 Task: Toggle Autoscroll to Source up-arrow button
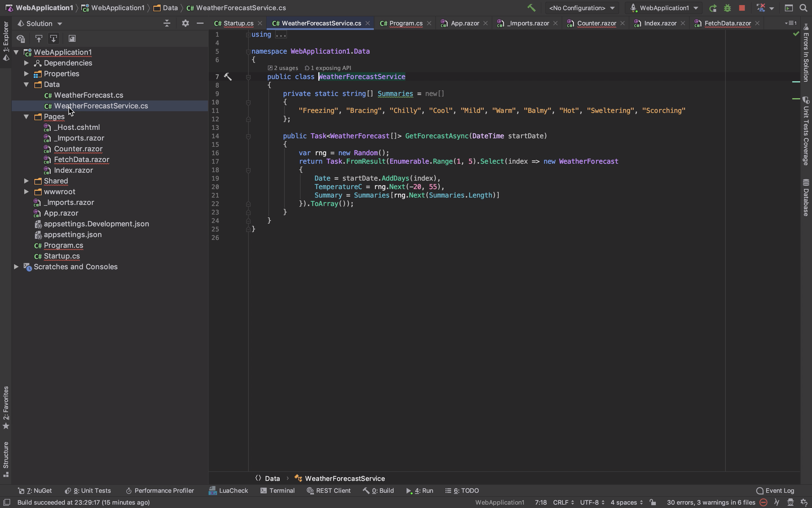(39, 39)
